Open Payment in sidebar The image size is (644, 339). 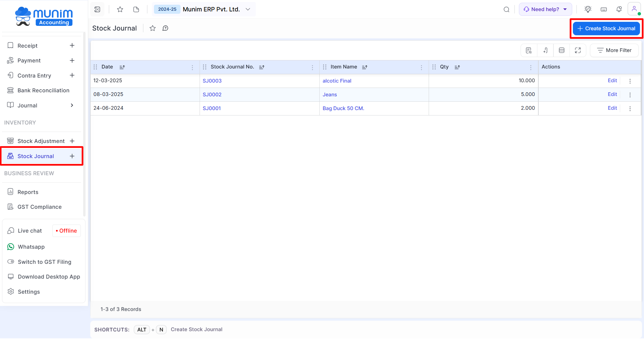coord(29,60)
